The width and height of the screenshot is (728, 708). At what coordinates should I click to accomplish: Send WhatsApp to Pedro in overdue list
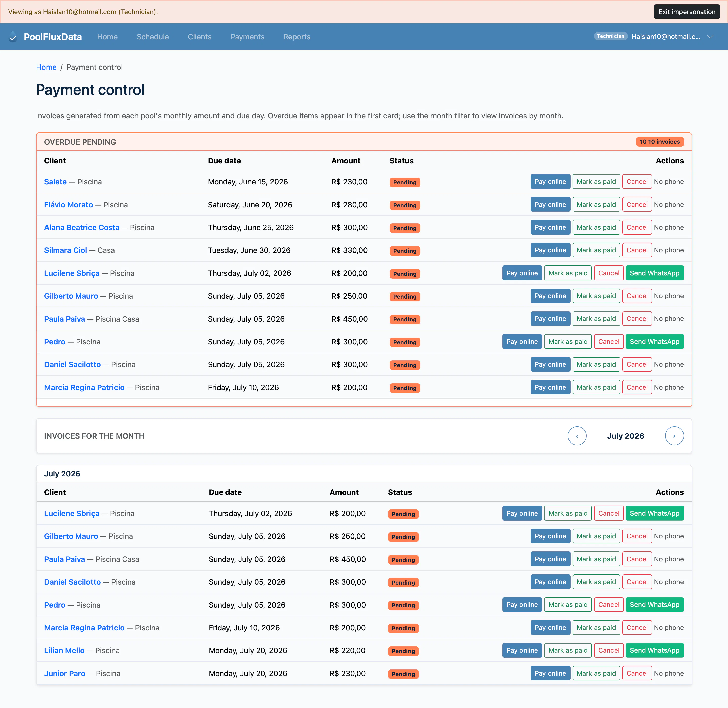[654, 342]
